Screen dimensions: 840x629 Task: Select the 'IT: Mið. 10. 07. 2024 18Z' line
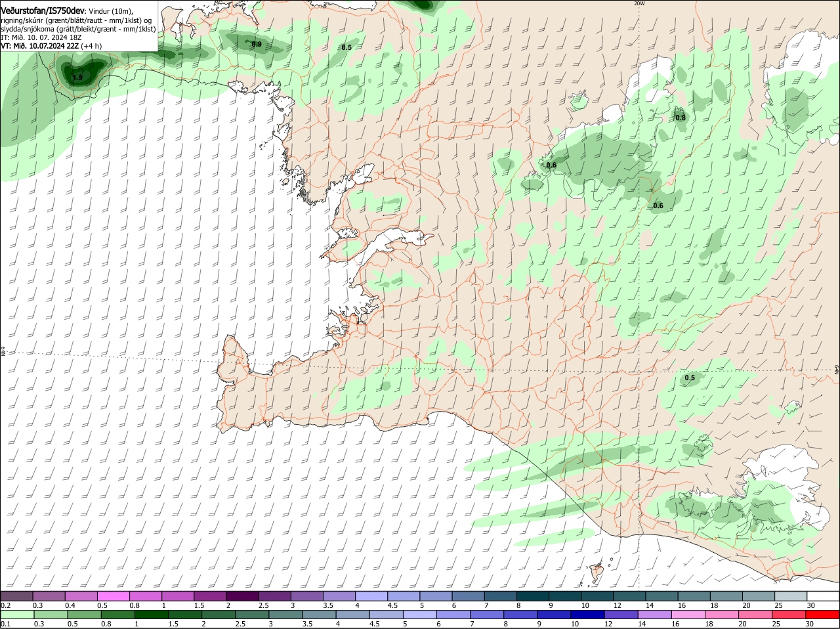click(41, 37)
